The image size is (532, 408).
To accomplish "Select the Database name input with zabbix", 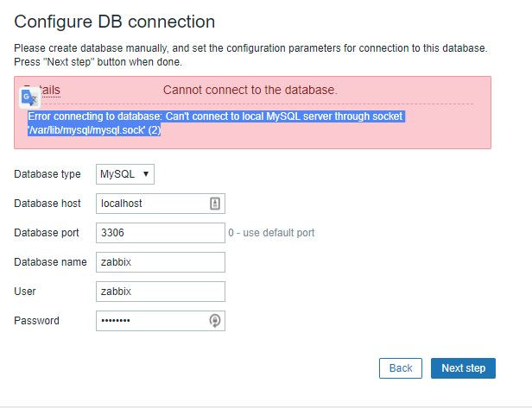I will coord(160,262).
